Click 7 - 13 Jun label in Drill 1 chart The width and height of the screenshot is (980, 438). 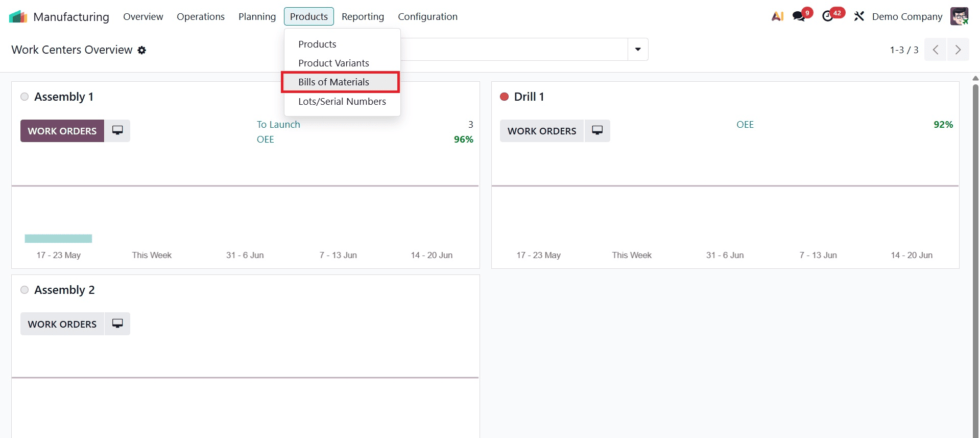tap(818, 255)
